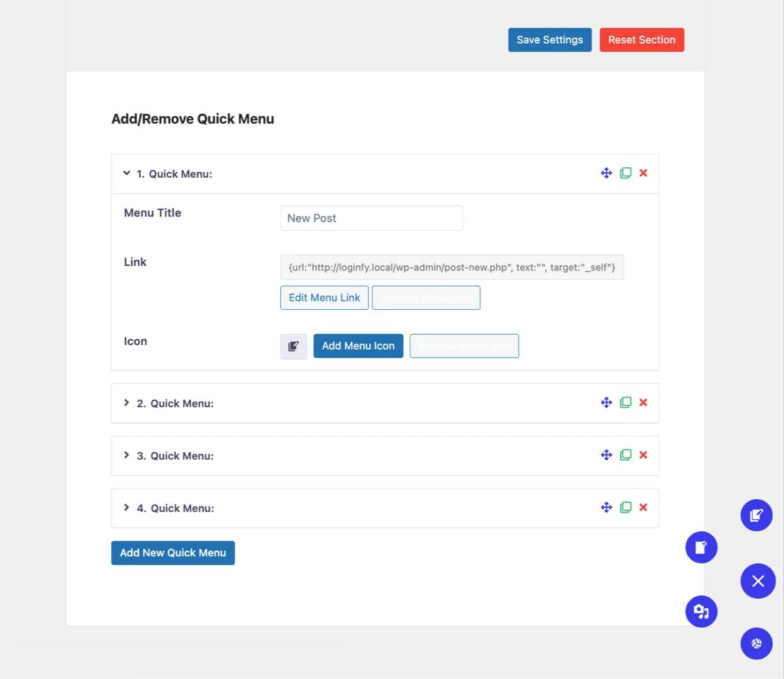Click the floating camera-and-music media icon
This screenshot has height=679, width=784.
point(701,611)
